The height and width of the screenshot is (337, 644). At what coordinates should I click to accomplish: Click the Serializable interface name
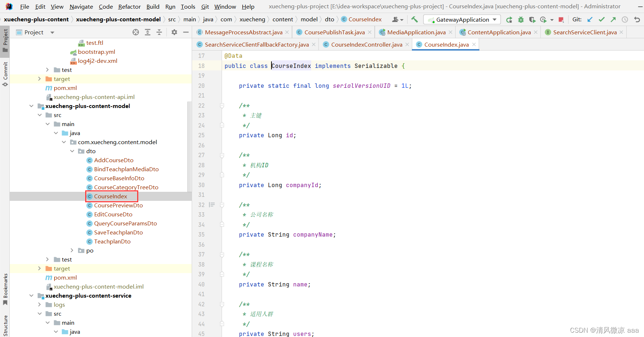pyautogui.click(x=376, y=66)
